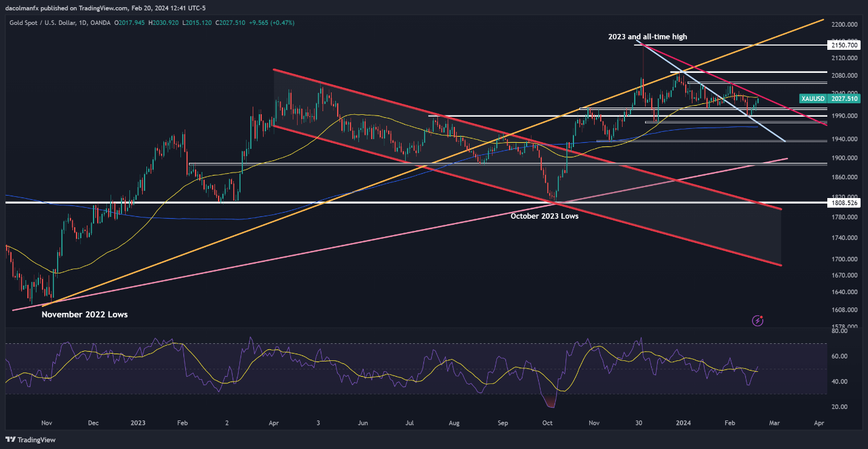
Task: Click the "2023 and all-time high" annotation
Action: (648, 37)
